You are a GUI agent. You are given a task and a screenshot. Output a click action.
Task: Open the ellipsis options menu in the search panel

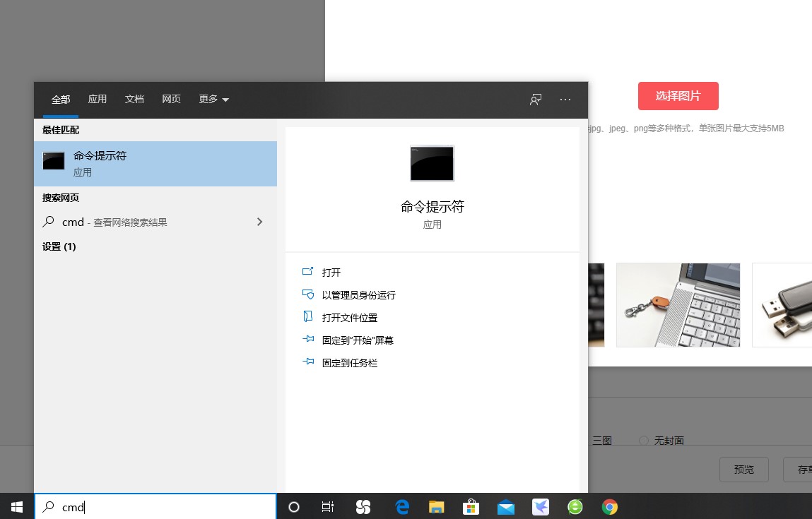(565, 100)
